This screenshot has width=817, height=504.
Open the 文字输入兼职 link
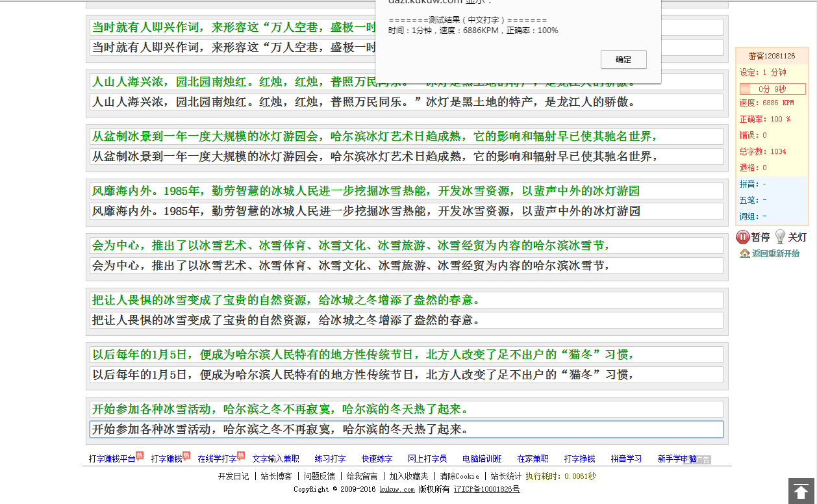click(x=275, y=459)
